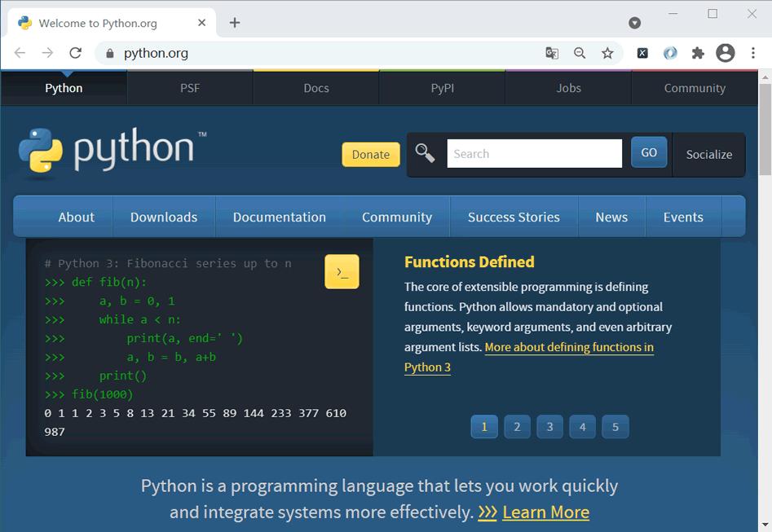Focus the site Search input field

pos(534,153)
